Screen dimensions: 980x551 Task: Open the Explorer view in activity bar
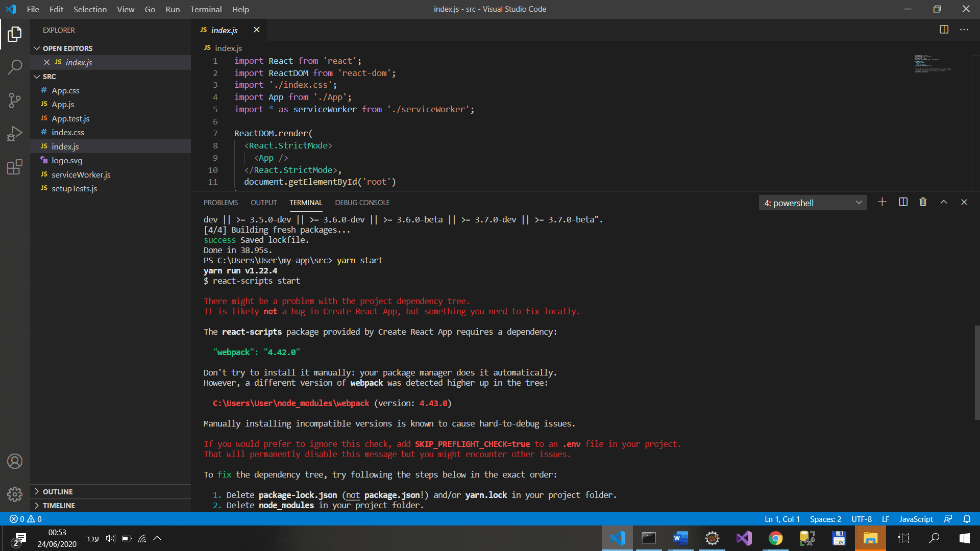pyautogui.click(x=15, y=34)
